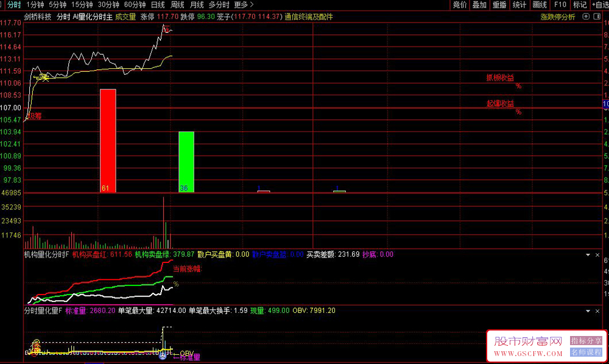Activate the 画线 drawing tool button

pos(540,5)
